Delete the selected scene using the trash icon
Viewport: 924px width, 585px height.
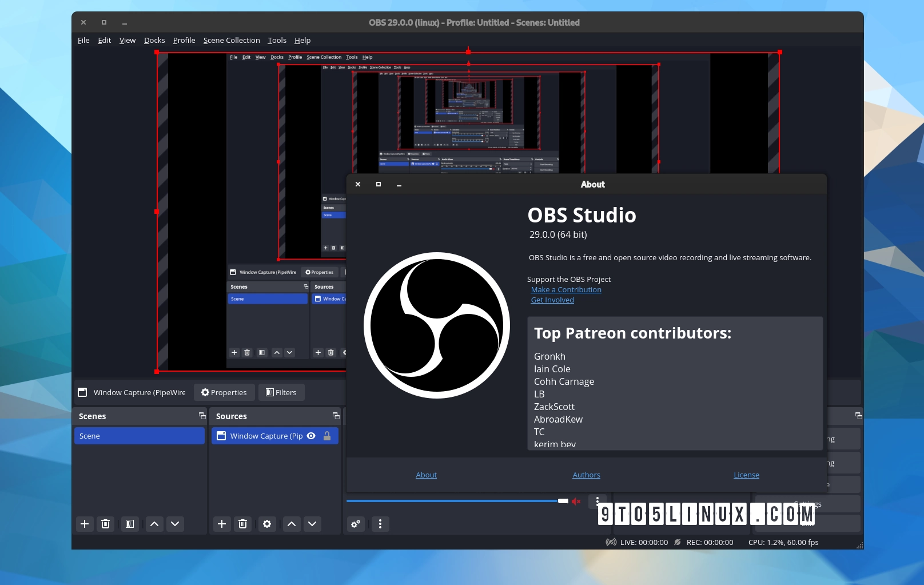(x=105, y=524)
